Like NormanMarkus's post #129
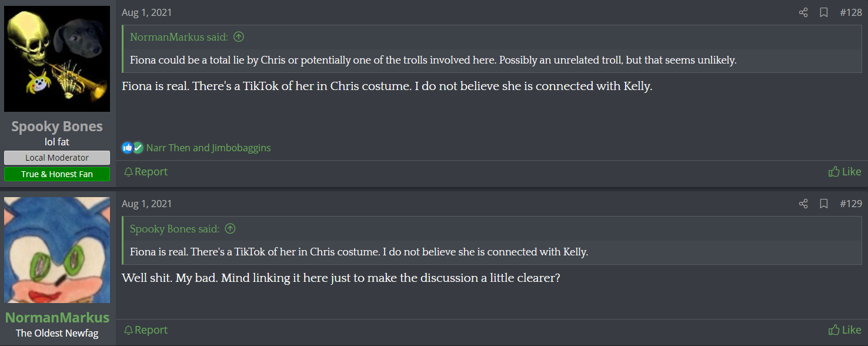Image resolution: width=868 pixels, height=346 pixels. point(844,330)
